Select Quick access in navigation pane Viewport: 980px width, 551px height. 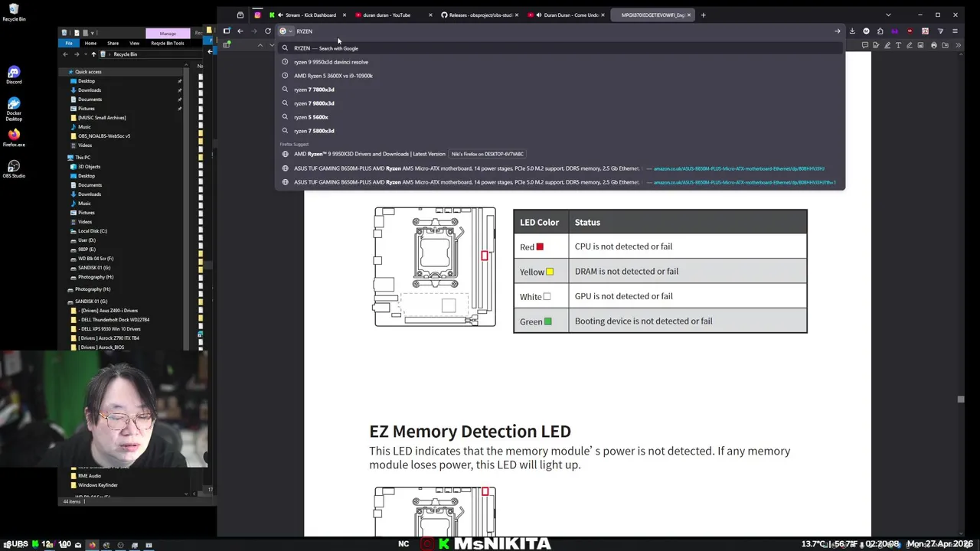pyautogui.click(x=88, y=72)
